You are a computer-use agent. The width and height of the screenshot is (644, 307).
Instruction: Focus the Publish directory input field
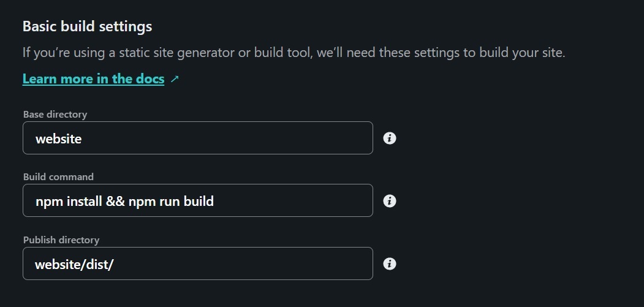[x=197, y=263]
